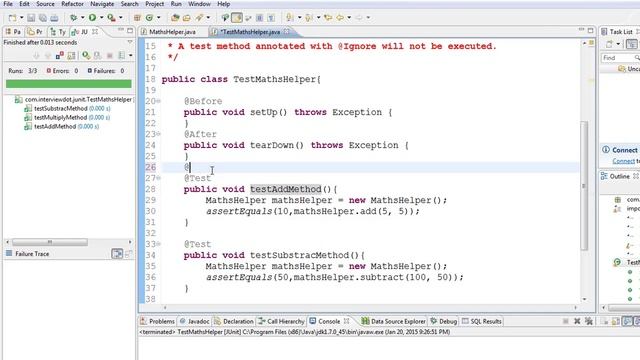Click the Connect link in Task List
Screen dimensions: 640x360
pos(623,161)
